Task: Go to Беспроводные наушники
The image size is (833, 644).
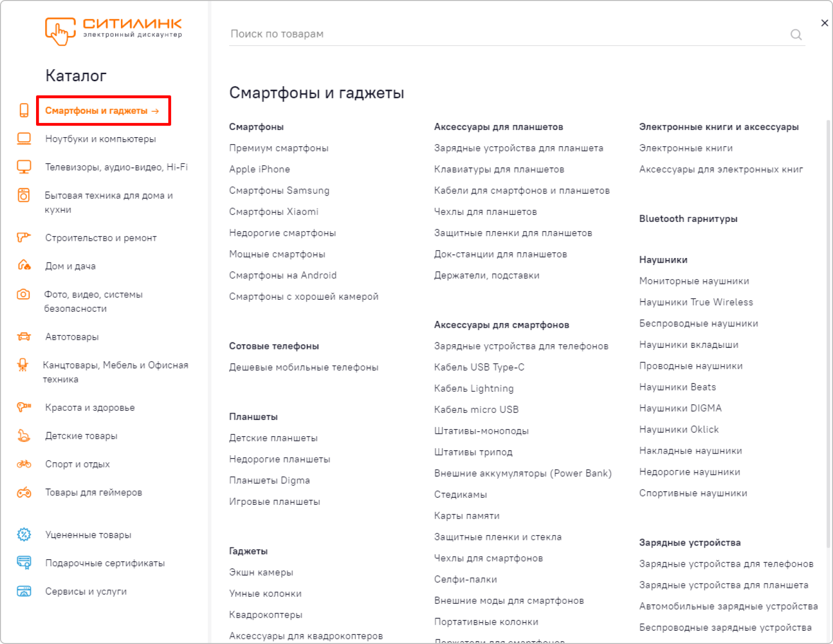Action: pos(699,324)
